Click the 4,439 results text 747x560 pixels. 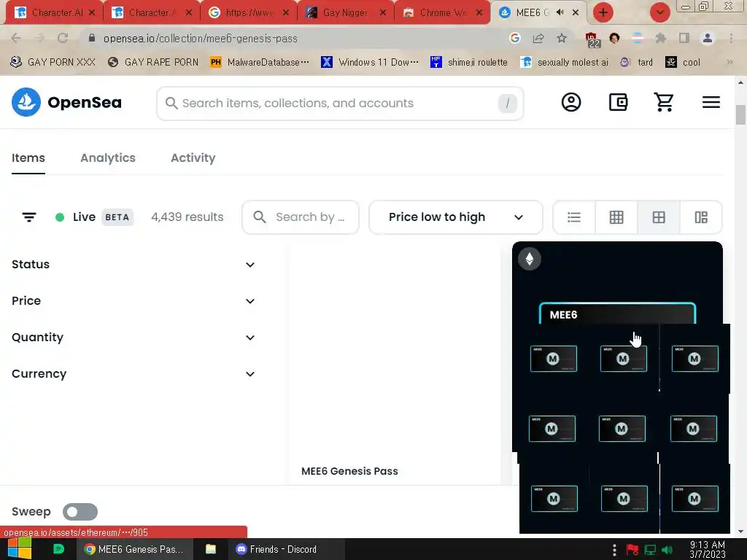187,217
